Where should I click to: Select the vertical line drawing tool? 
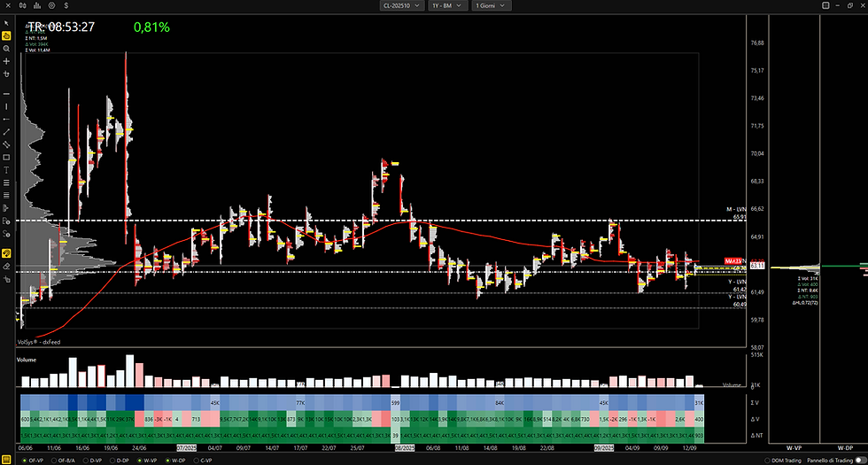(x=6, y=106)
